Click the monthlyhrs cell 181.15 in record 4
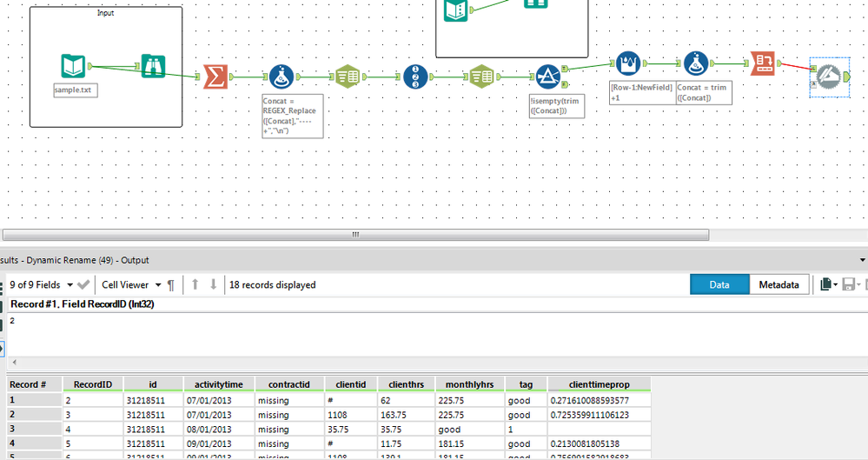This screenshot has height=460, width=868. pyautogui.click(x=469, y=443)
